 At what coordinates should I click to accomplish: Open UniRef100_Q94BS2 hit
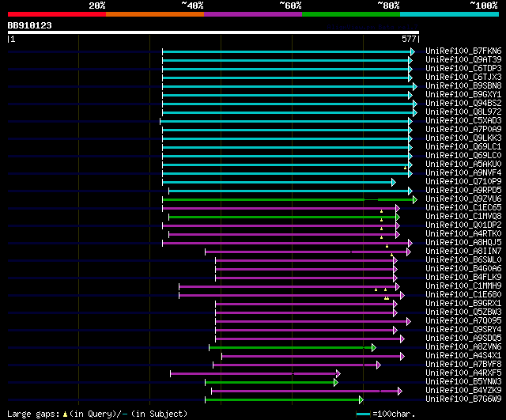tap(463, 104)
